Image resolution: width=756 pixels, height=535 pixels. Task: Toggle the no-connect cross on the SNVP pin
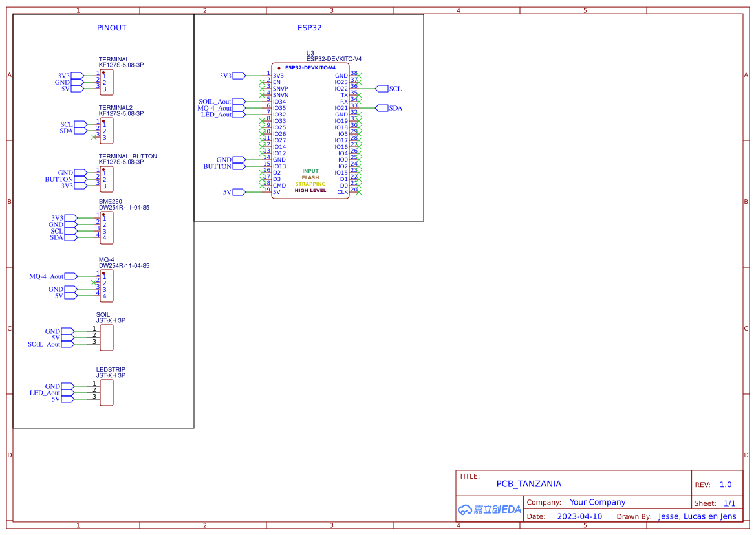[x=261, y=89]
